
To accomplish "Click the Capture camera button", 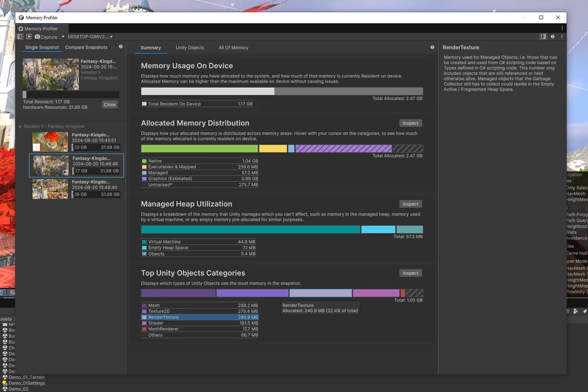I will (46, 37).
